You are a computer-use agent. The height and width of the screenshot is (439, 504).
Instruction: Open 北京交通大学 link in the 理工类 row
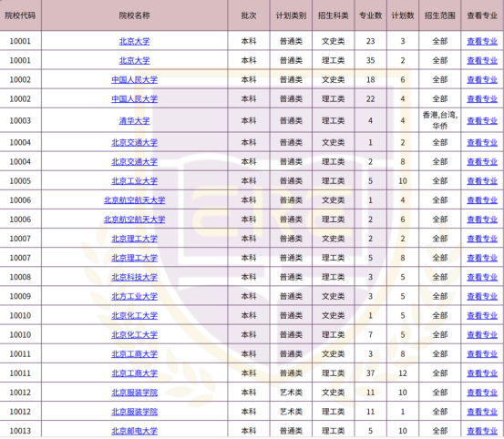(x=134, y=161)
